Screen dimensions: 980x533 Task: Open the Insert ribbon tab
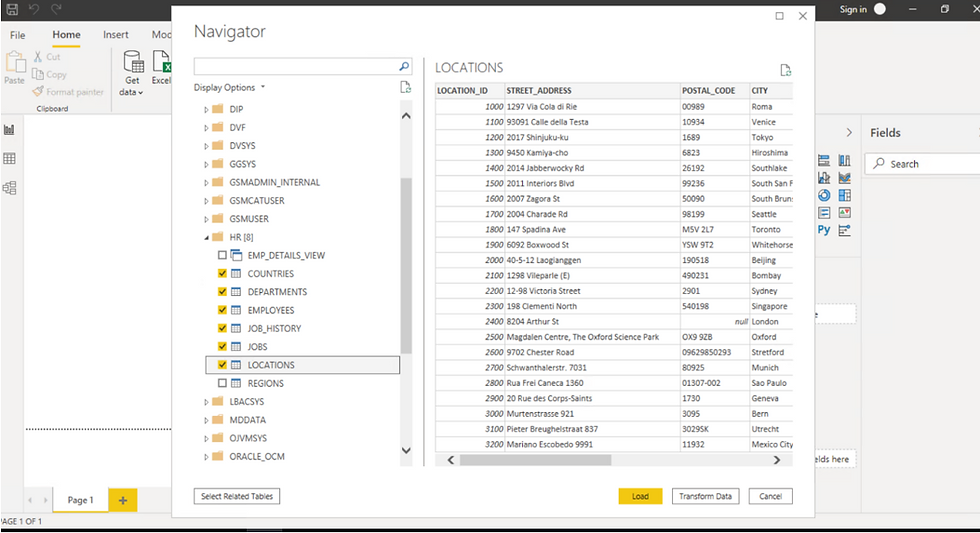point(116,35)
